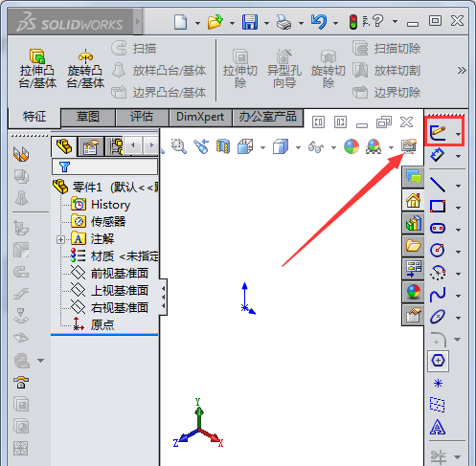Image resolution: width=476 pixels, height=466 pixels.
Task: Select the Text sketch tool
Action: click(438, 427)
